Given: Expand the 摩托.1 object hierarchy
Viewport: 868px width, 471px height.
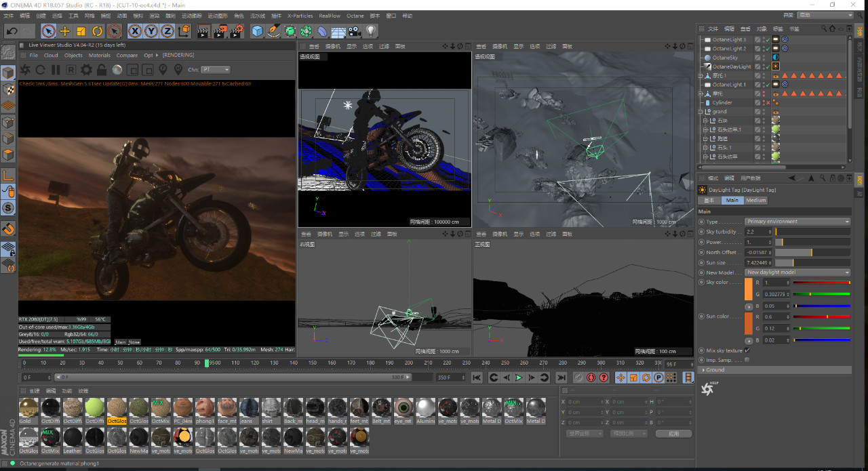Looking at the screenshot, I should pyautogui.click(x=702, y=76).
